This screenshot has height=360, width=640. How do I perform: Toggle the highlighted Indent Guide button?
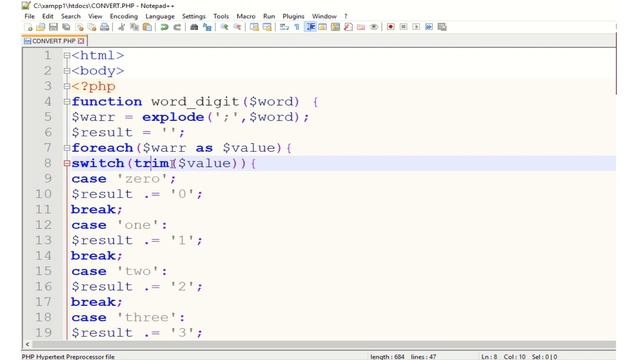(x=310, y=27)
